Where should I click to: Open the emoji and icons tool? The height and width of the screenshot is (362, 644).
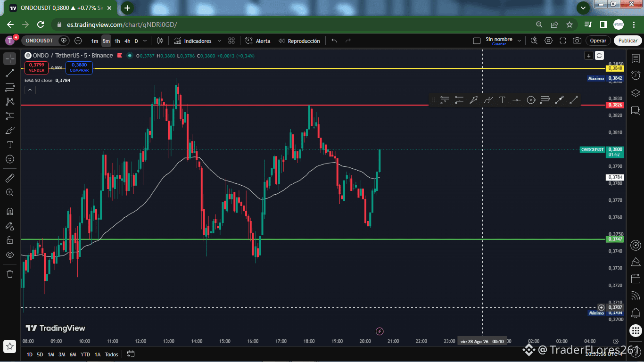(10, 159)
